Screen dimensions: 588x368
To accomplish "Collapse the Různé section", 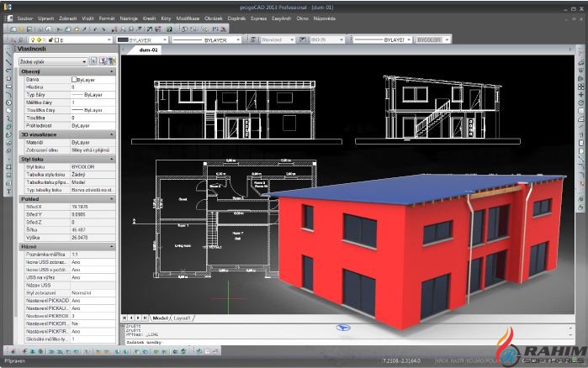I will pyautogui.click(x=111, y=247).
